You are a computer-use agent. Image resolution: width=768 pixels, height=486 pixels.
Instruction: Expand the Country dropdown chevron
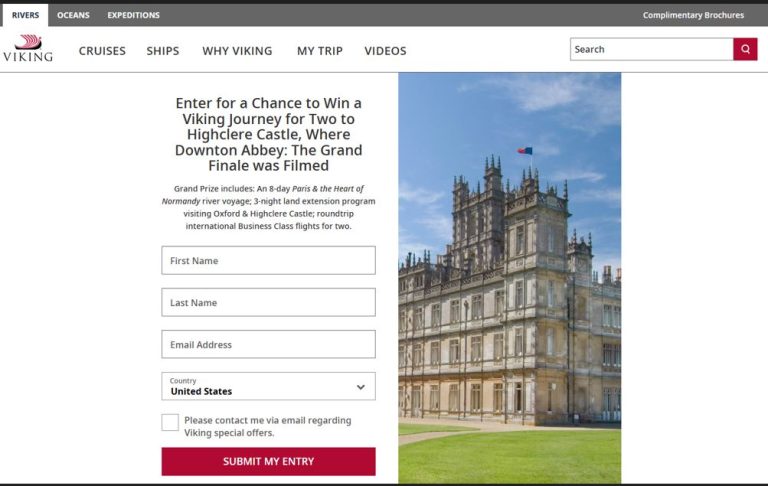click(x=360, y=387)
